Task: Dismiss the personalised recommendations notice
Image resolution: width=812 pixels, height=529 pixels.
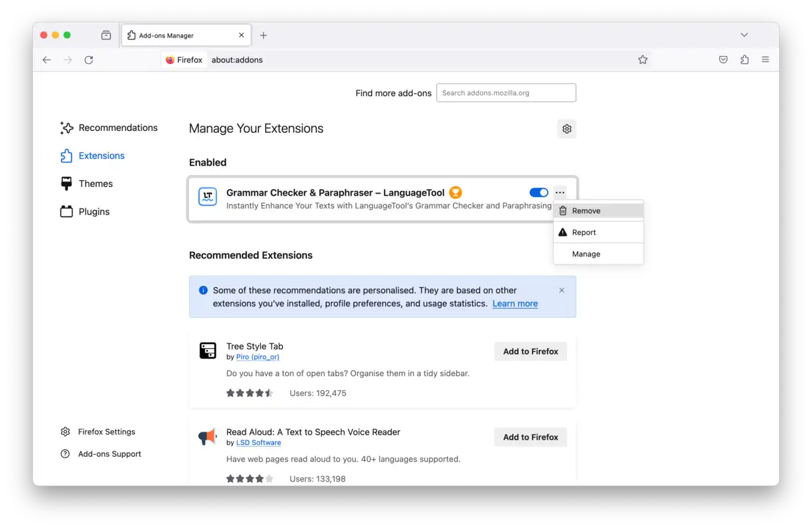Action: click(x=562, y=291)
